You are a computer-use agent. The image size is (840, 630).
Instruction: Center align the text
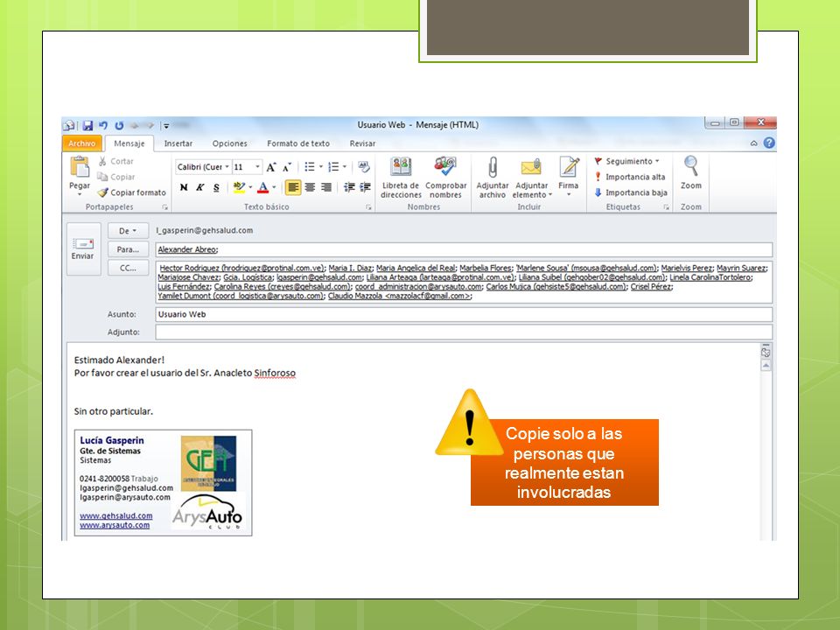pos(310,187)
